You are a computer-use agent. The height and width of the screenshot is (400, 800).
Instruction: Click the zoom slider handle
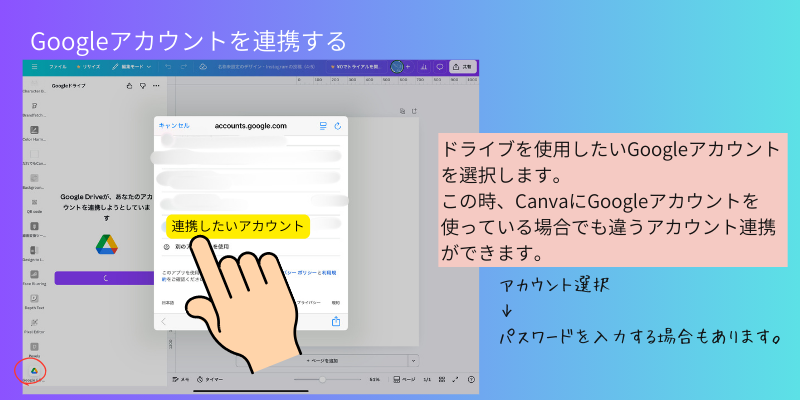[322, 379]
